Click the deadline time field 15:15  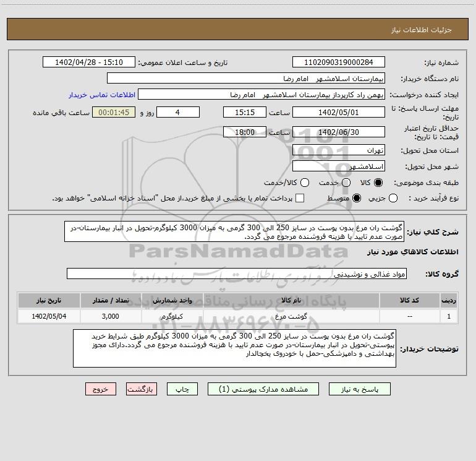tap(245, 112)
